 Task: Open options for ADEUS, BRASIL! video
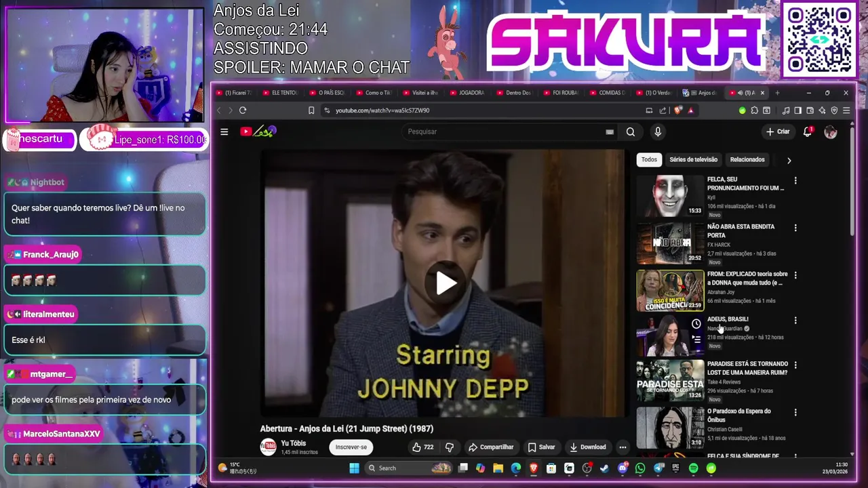(795, 321)
